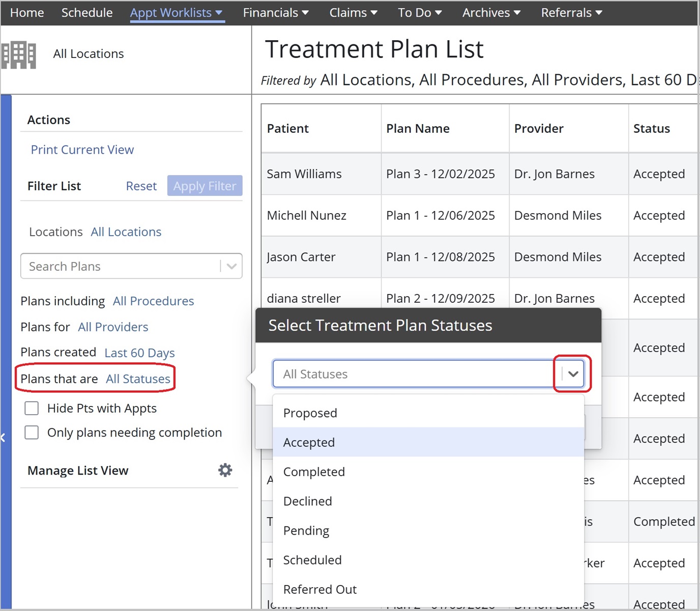Check Only plans needing completion
The height and width of the screenshot is (611, 700).
[x=32, y=432]
